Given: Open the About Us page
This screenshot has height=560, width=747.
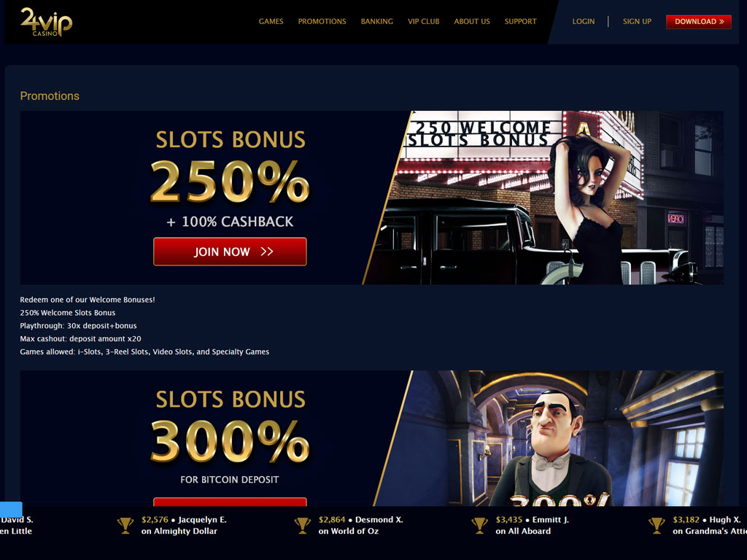Looking at the screenshot, I should tap(472, 21).
